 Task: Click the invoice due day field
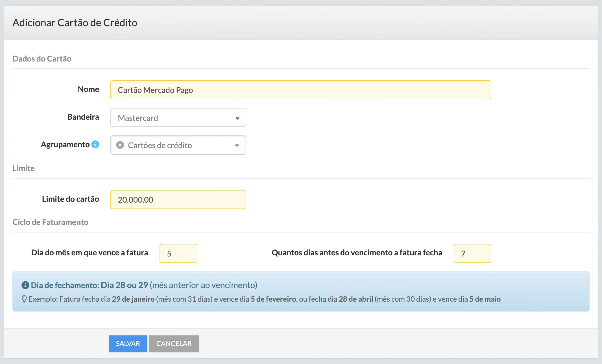click(x=178, y=253)
